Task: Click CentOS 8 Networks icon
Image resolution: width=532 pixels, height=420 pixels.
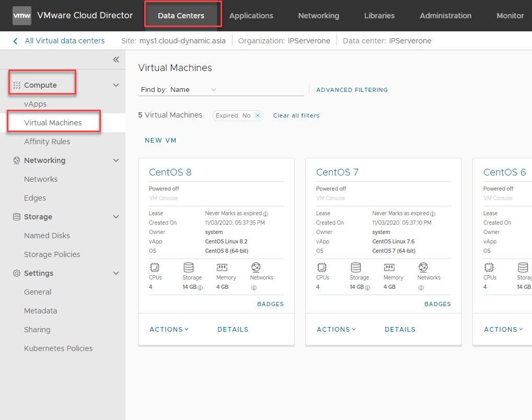Action: [x=256, y=267]
